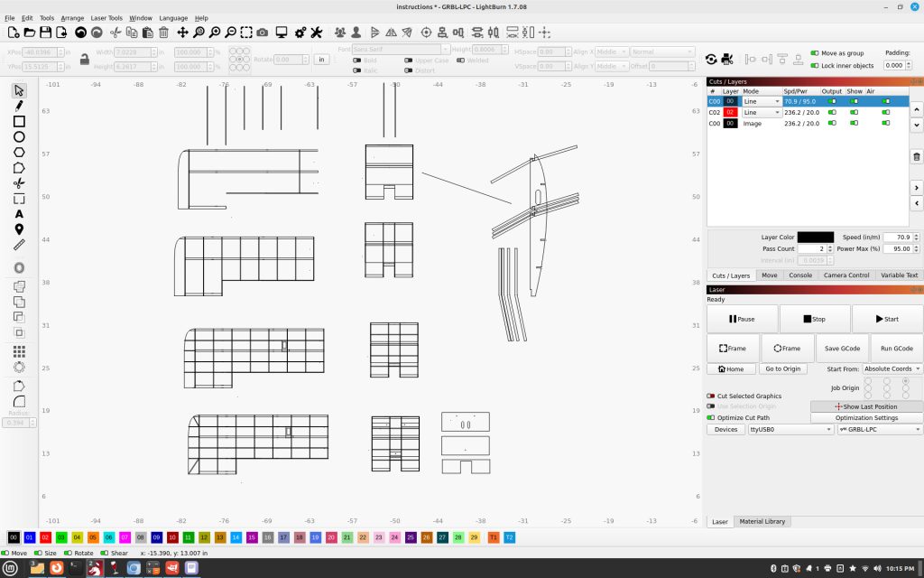Open the ttyUSB0 port dropdown
The image size is (924, 578).
coord(790,430)
